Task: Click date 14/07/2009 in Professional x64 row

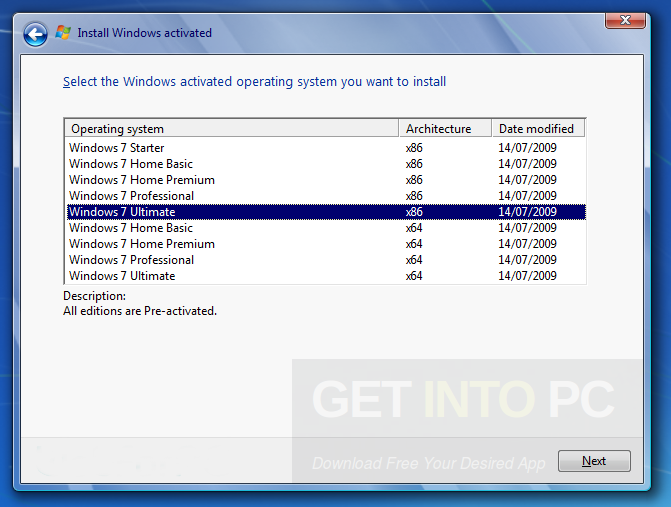Action: (x=527, y=260)
